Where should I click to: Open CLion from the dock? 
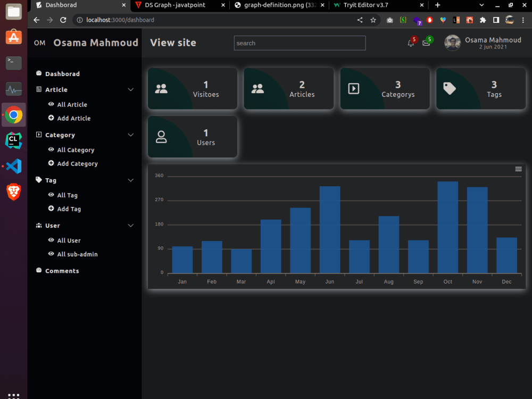click(x=14, y=140)
